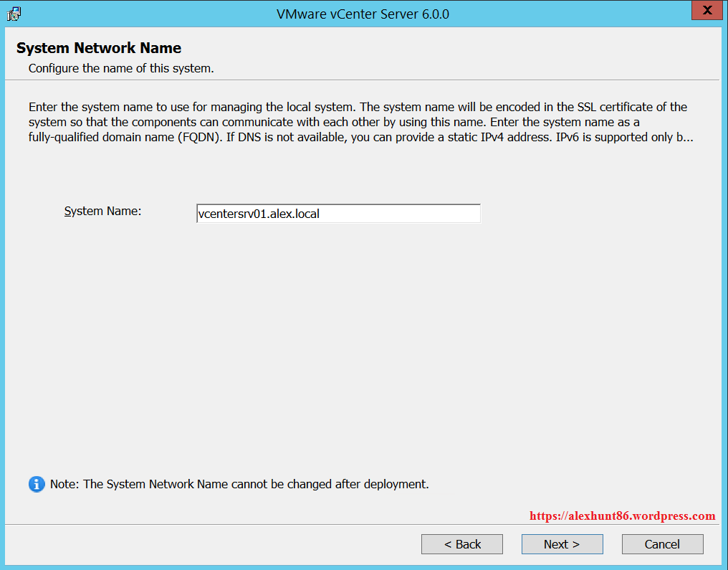Click the System Network Name heading
Viewport: 728px width, 570px height.
tap(99, 48)
